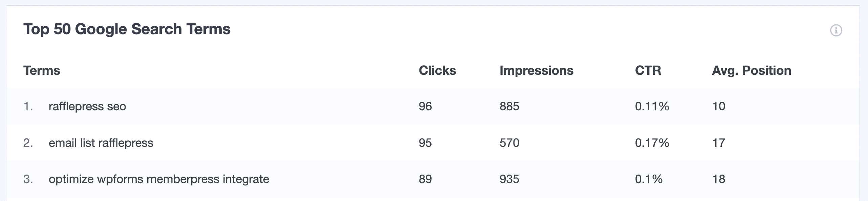868x201 pixels.
Task: Click the Terms column header
Action: coord(42,70)
